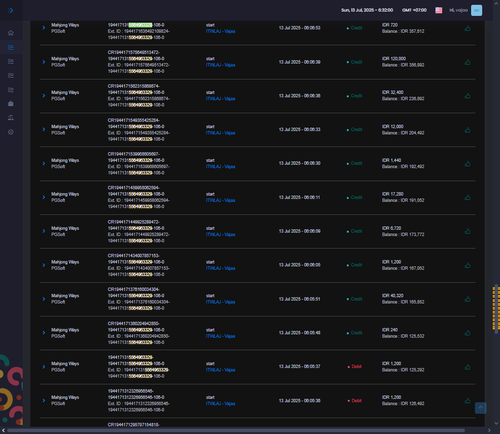500x434 pixels.
Task: Open the blue player link on IDR 120,000 row
Action: point(220,65)
